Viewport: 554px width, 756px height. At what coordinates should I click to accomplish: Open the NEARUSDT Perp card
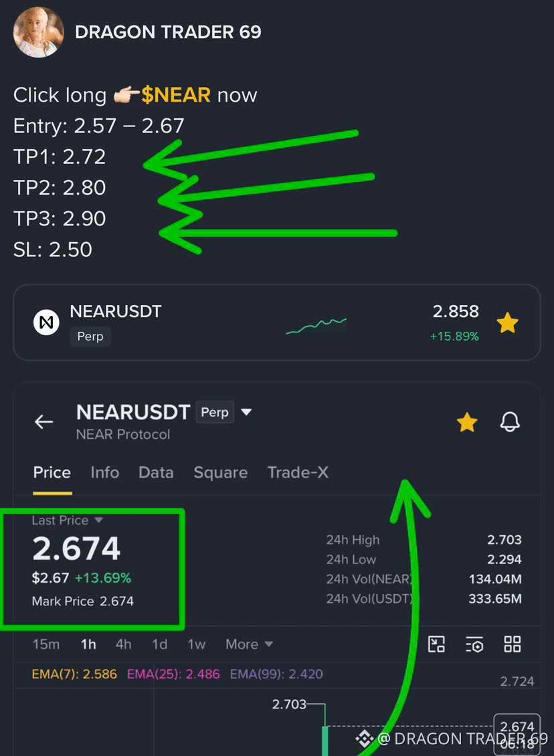(277, 322)
